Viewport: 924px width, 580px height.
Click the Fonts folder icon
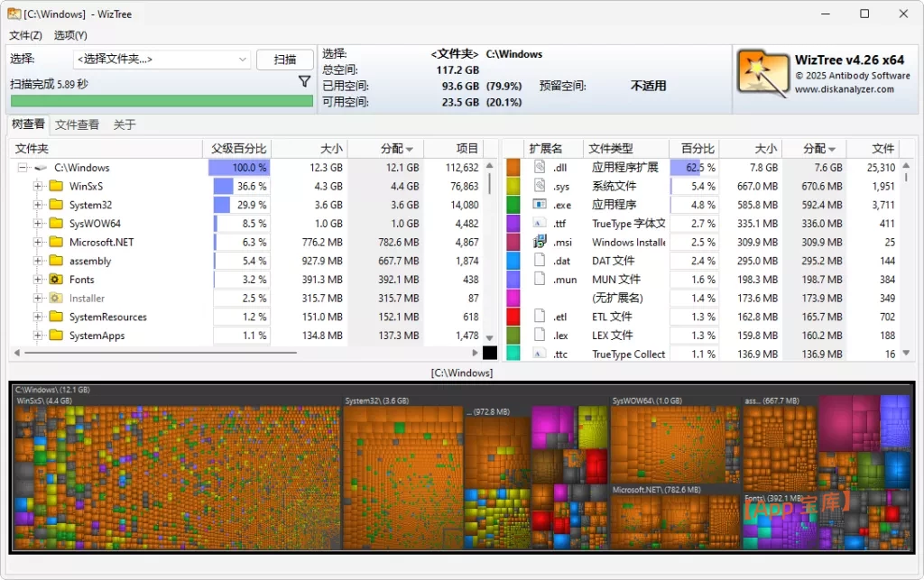pos(56,280)
